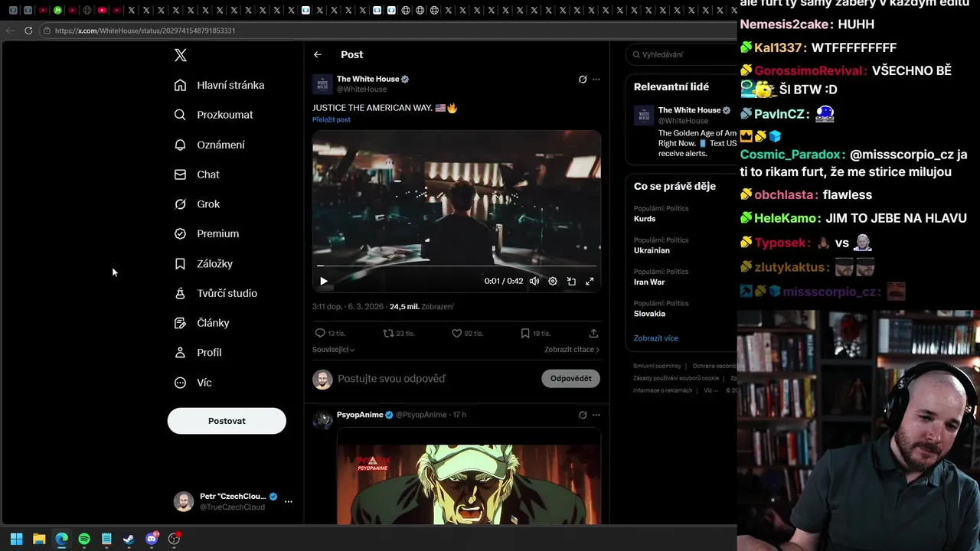Image resolution: width=980 pixels, height=551 pixels.
Task: Click the browser address bar URL
Action: click(x=145, y=31)
